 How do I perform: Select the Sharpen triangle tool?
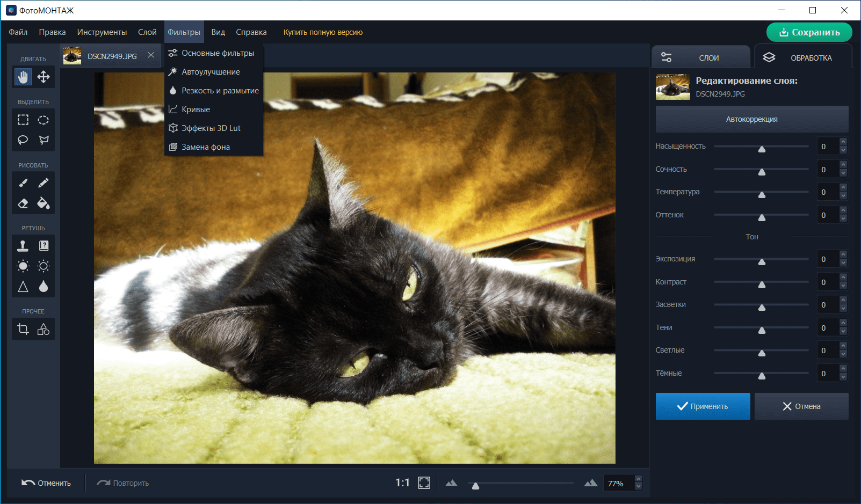(x=23, y=287)
